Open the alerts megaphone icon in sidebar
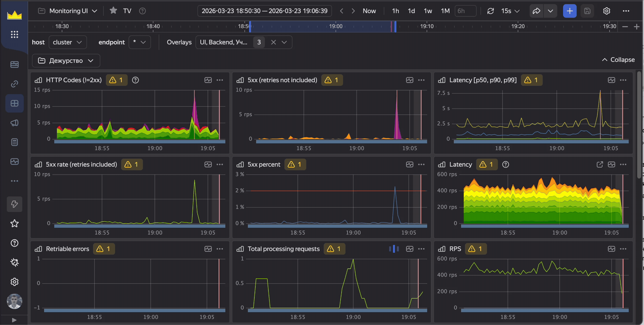644x325 pixels. point(15,123)
